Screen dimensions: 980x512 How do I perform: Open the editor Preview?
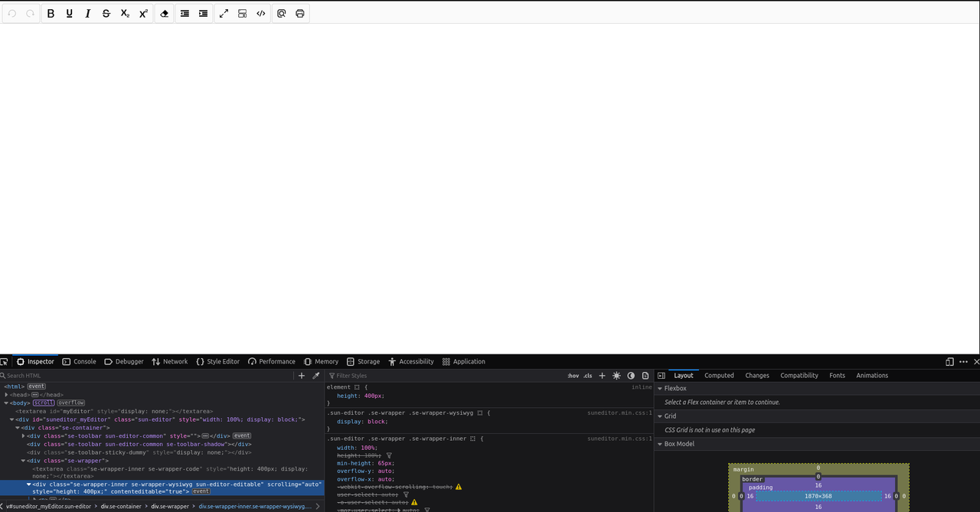tap(281, 14)
